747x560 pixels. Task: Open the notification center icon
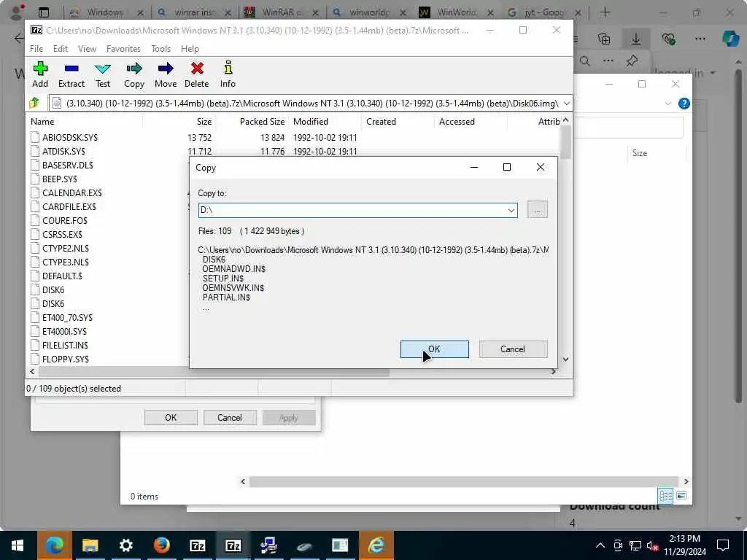[x=723, y=545]
